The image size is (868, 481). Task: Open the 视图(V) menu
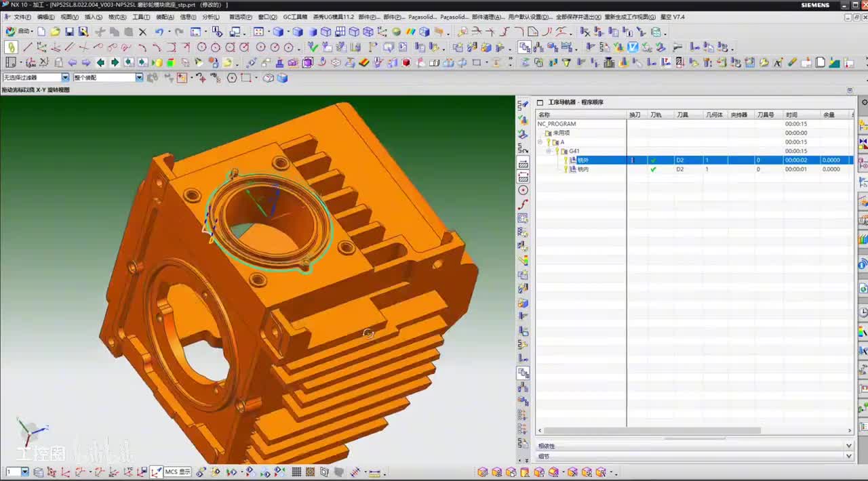coord(69,17)
